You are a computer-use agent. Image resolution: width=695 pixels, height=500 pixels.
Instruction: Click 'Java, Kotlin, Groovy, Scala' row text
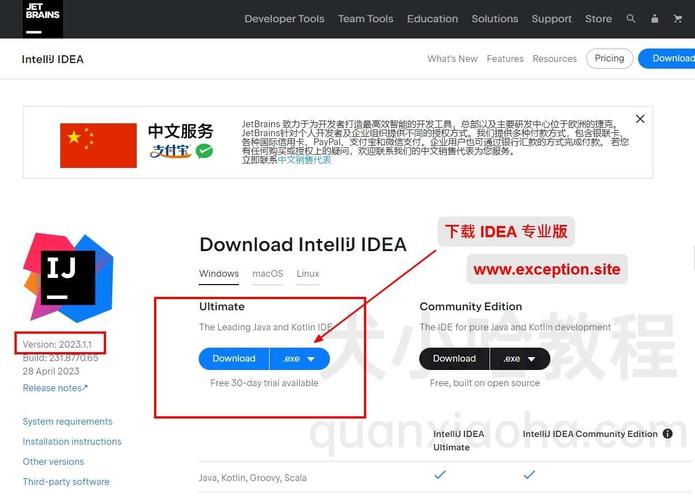(x=253, y=478)
